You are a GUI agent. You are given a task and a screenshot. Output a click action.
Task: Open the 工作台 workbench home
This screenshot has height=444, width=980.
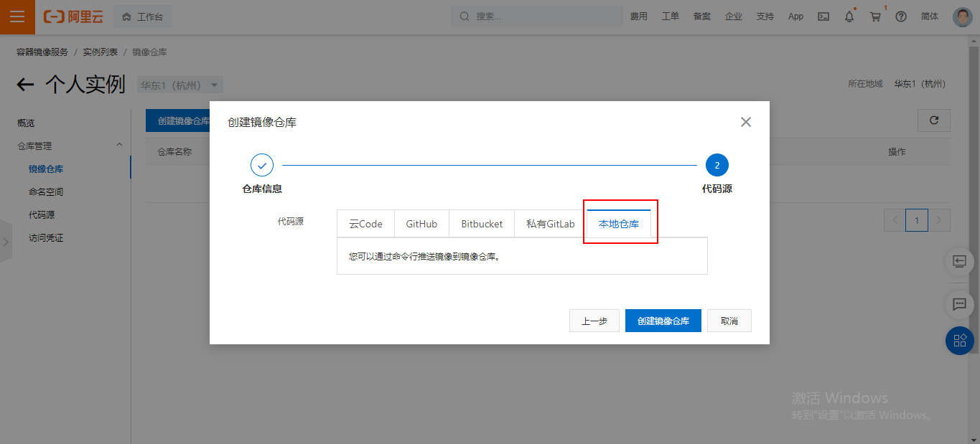pos(143,16)
